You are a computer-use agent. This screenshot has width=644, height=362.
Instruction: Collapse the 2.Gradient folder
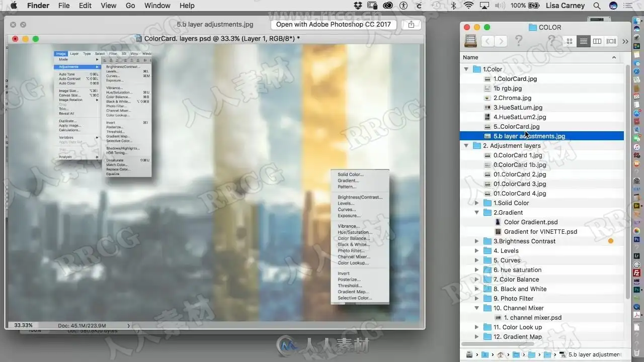pos(476,213)
